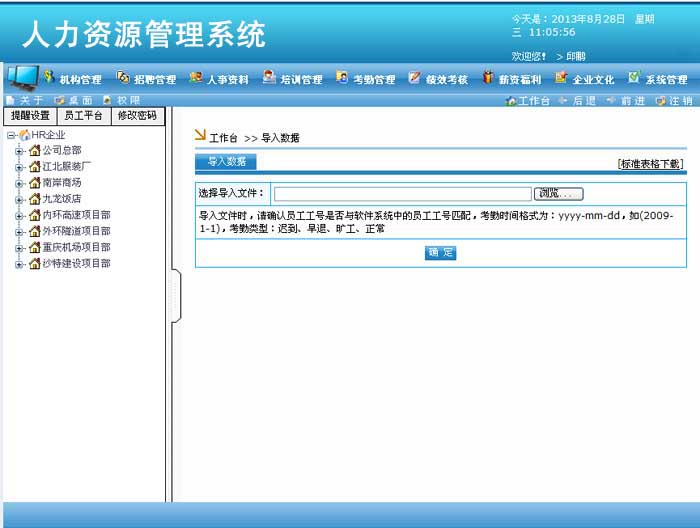This screenshot has width=700, height=528.
Task: Click the 浏览 browse button
Action: point(559,194)
